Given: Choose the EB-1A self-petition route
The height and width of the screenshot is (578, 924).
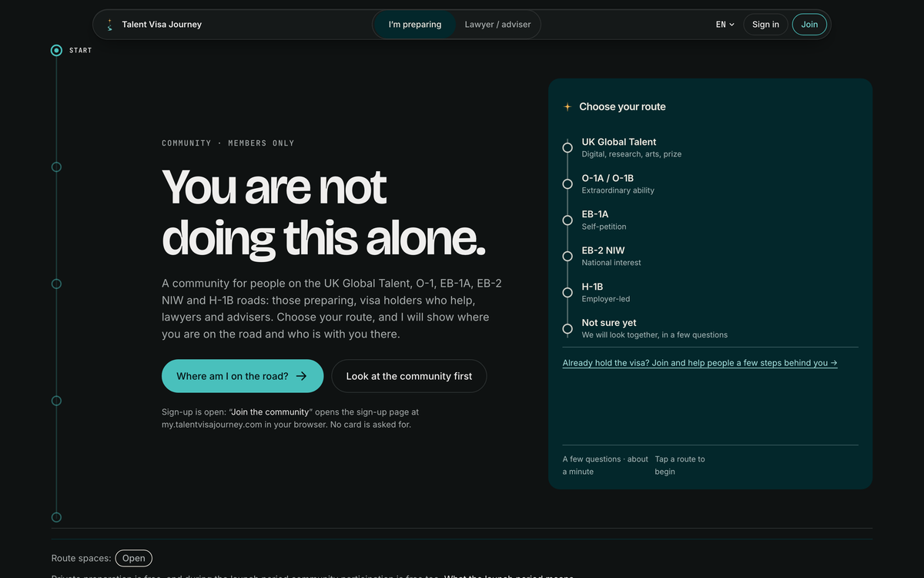Looking at the screenshot, I should [710, 220].
